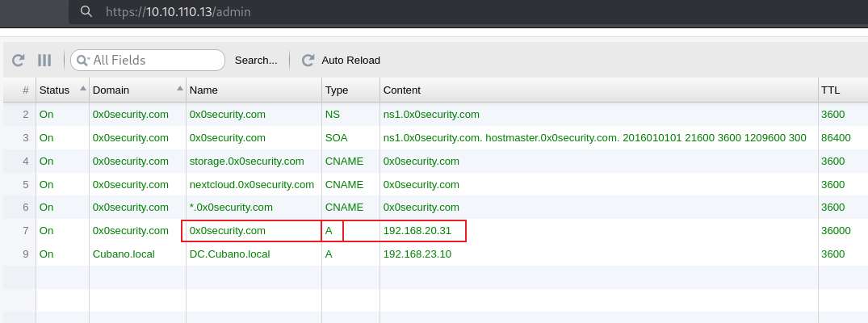Sort by the Status column sort arrow
The image size is (868, 323).
click(82, 88)
